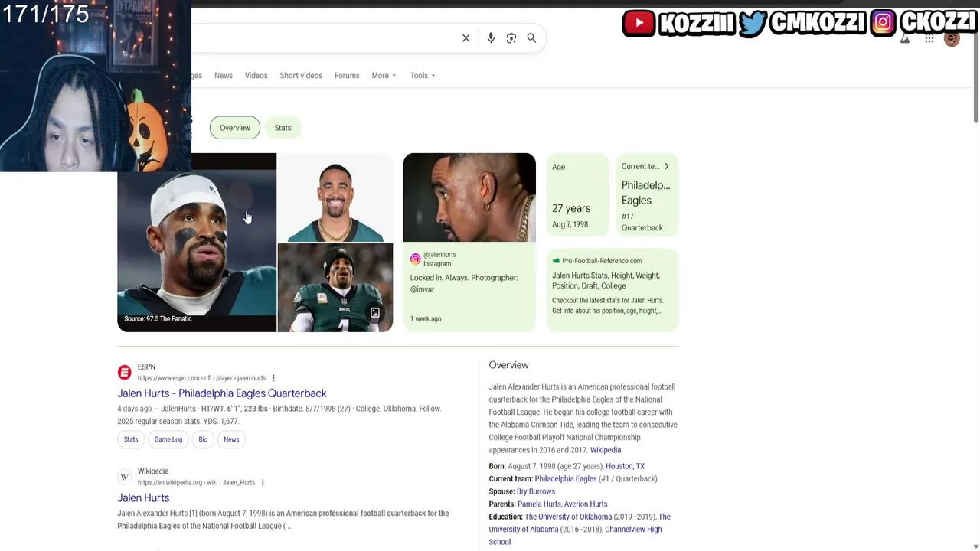Screen dimensions: 980x551
Task: Open smiling portrait photo with gold chain
Action: pos(335,197)
